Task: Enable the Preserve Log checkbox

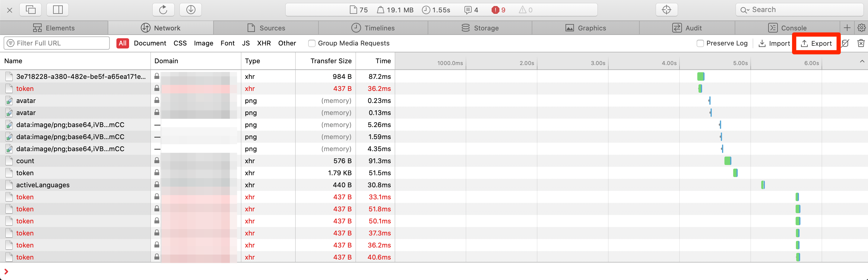Action: (700, 43)
